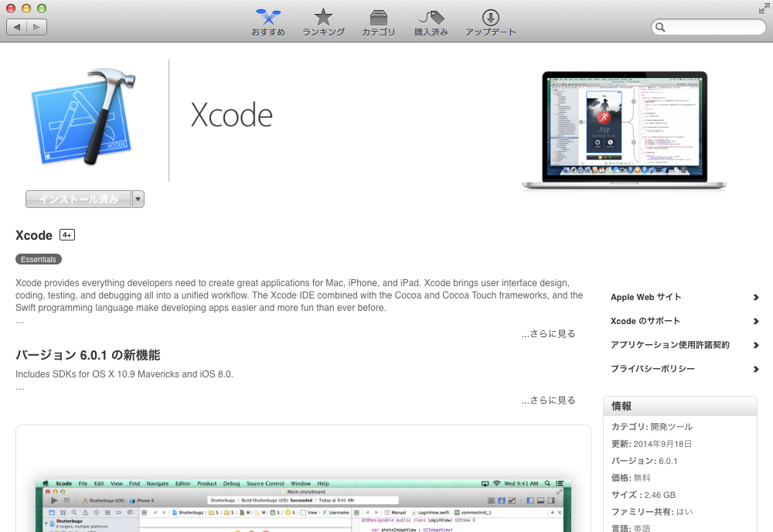This screenshot has width=773, height=532.
Task: Toggle fullscreen with the corner arrows icon
Action: [764, 9]
